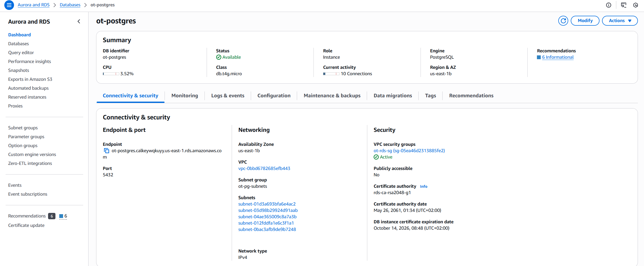Open the Maintenance & backups tab
This screenshot has height=266, width=644.
pos(332,96)
